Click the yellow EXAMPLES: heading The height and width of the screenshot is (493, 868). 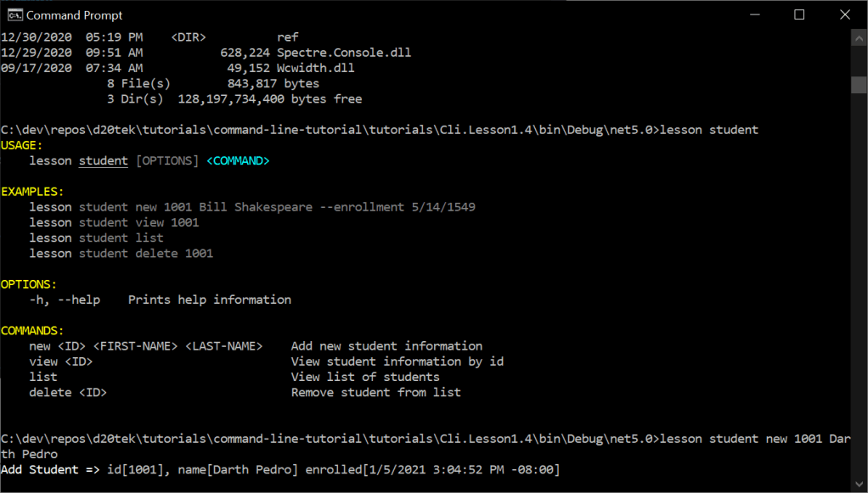32,192
